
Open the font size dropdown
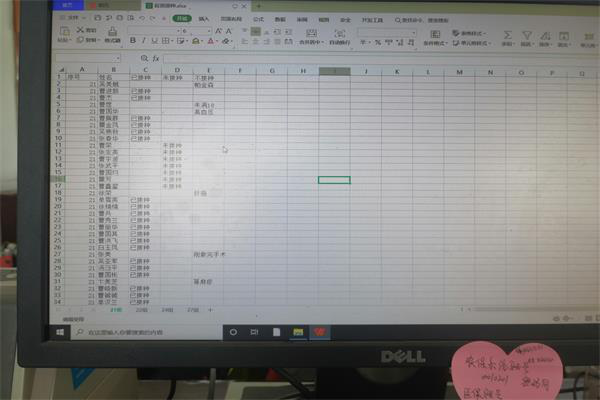211,31
